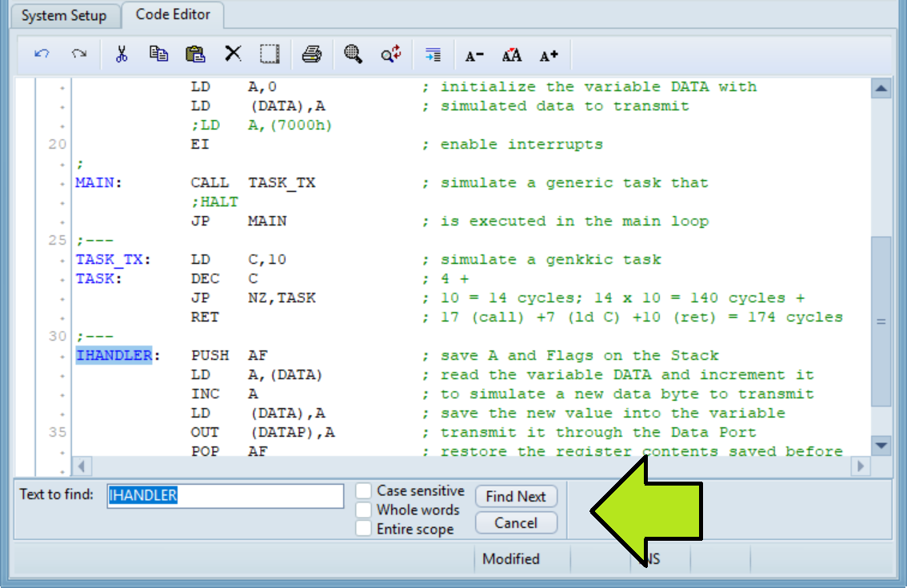Increase font size with A+ icon
This screenshot has height=588, width=907.
[549, 55]
